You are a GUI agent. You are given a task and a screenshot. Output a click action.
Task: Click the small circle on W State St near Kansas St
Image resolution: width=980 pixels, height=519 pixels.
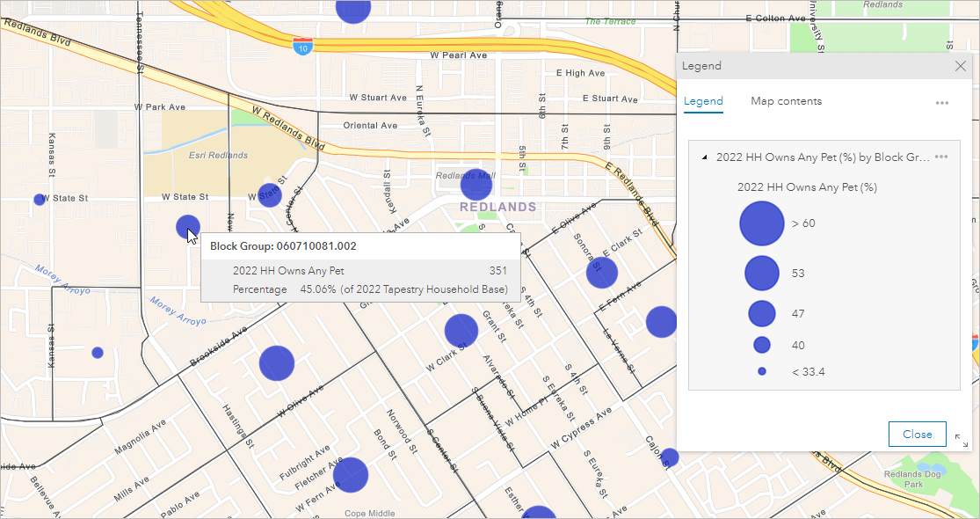pos(40,200)
